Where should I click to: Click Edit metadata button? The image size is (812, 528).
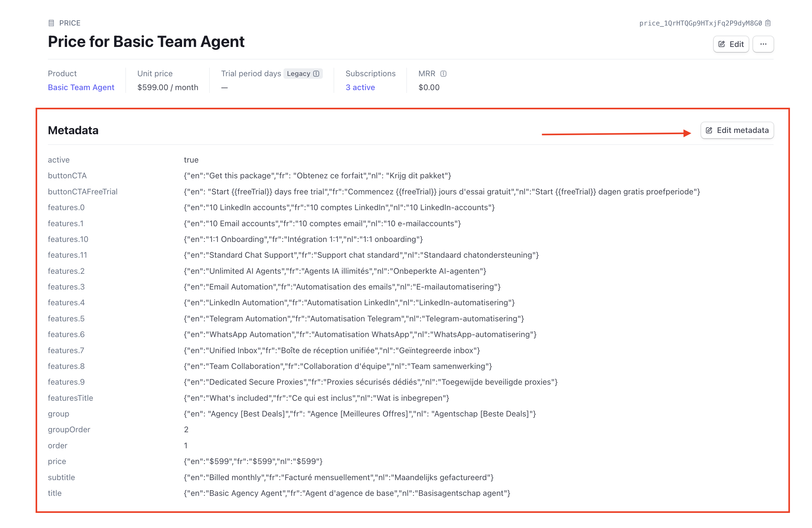[x=737, y=130]
